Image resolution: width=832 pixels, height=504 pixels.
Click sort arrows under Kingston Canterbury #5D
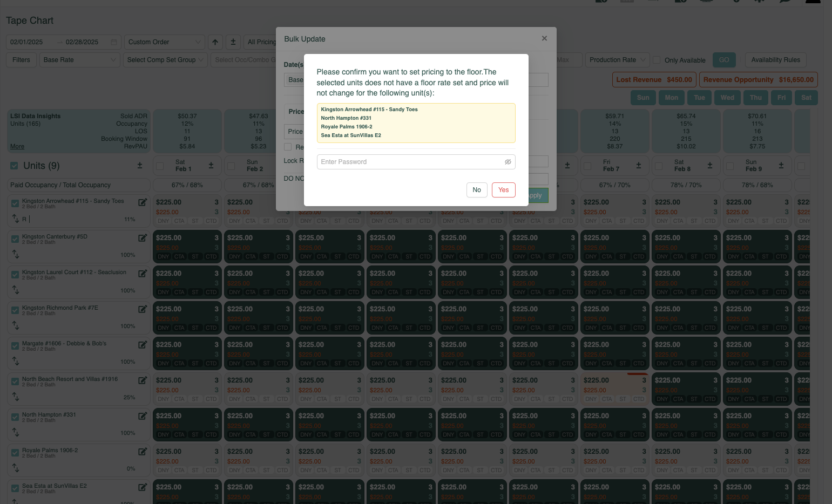(x=16, y=254)
